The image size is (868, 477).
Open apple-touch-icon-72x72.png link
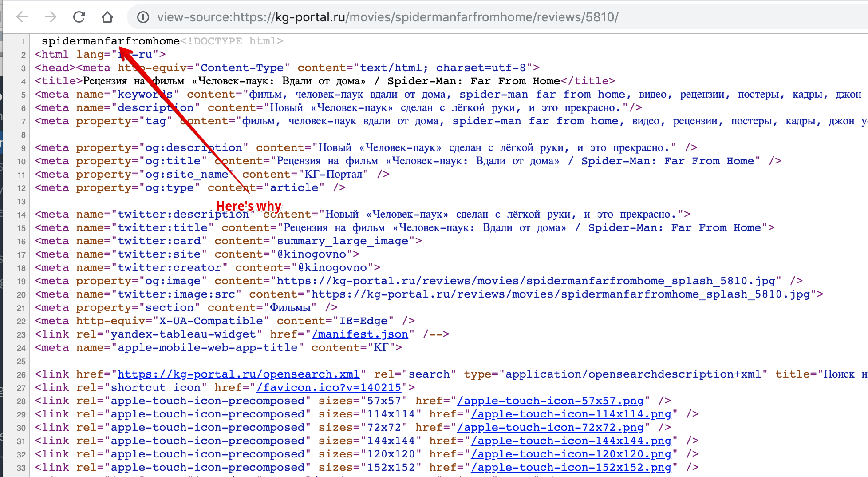pos(550,427)
